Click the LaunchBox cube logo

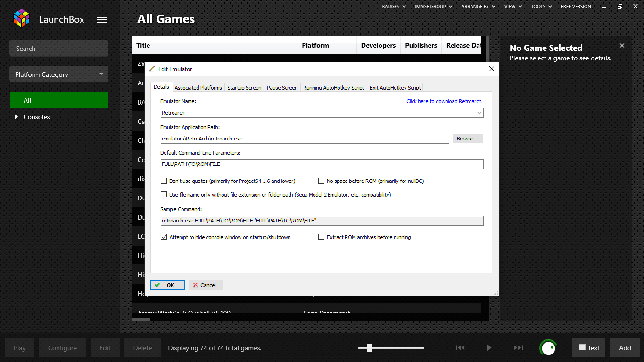tap(21, 19)
